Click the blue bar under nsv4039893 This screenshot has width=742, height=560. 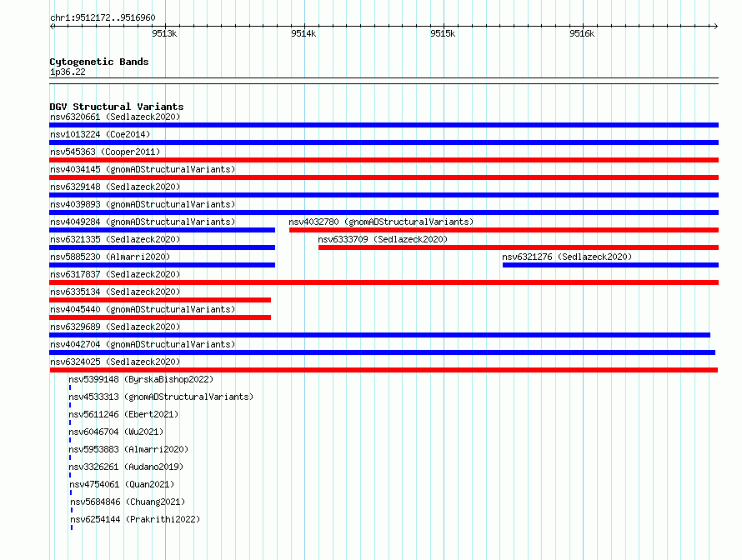coord(384,212)
